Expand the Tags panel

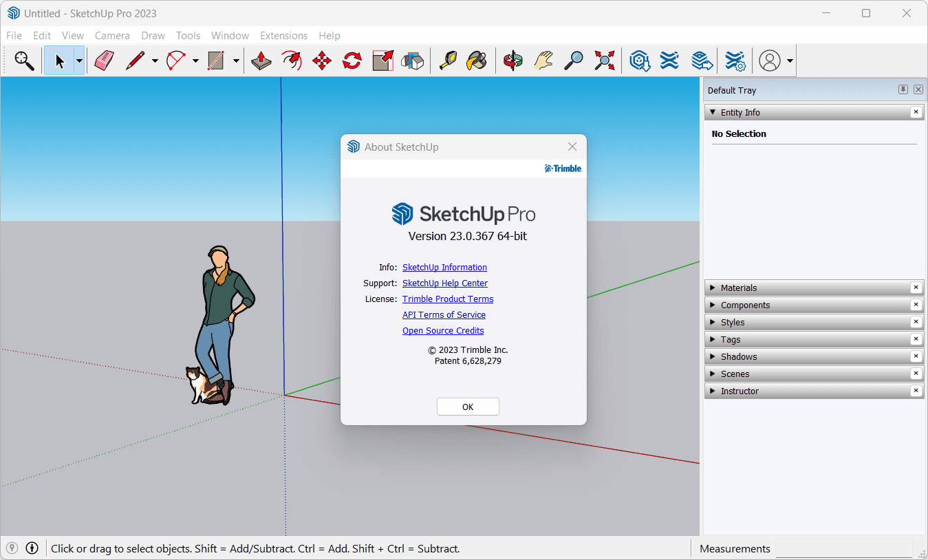[713, 339]
